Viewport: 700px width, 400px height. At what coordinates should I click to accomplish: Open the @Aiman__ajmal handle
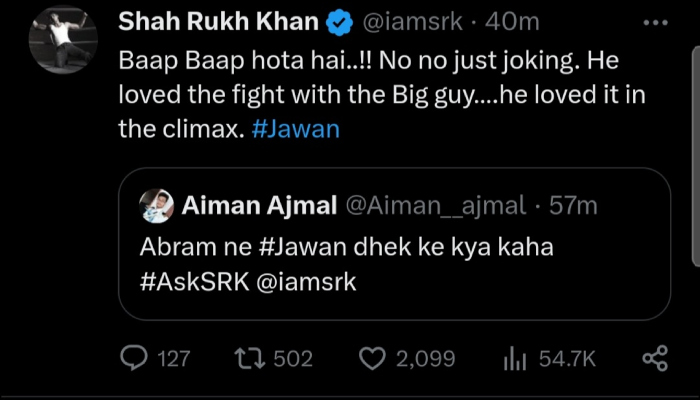point(435,205)
